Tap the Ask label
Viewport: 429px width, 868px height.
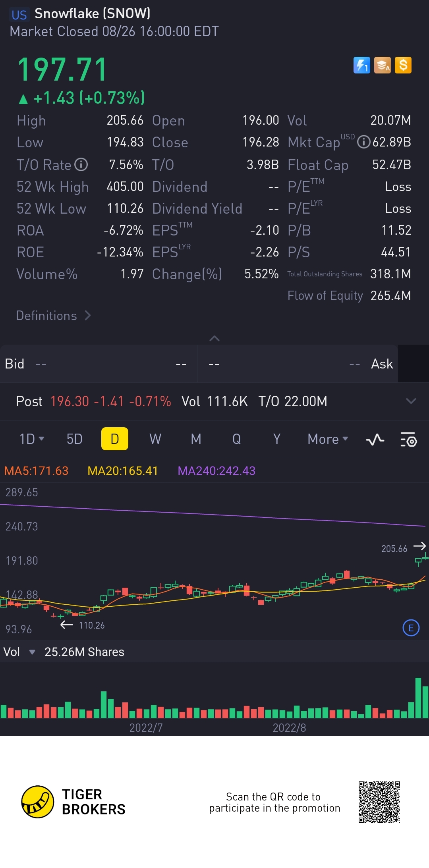[x=382, y=364]
